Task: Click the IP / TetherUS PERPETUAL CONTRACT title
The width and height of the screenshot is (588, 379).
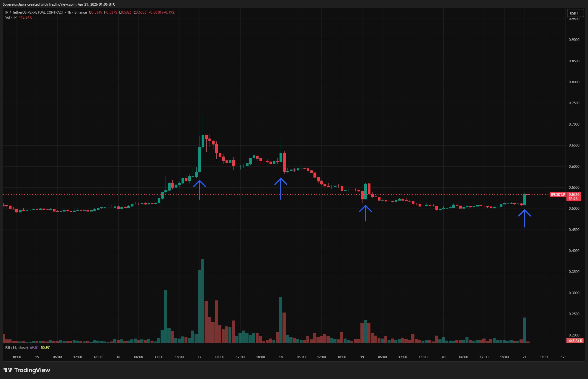Action: click(x=35, y=12)
